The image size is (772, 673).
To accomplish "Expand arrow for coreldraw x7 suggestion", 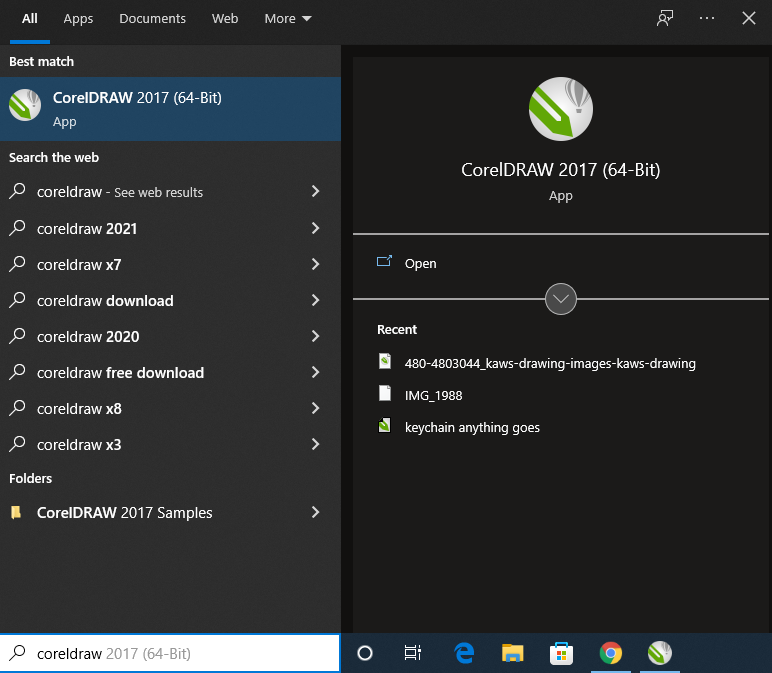I will tap(315, 264).
